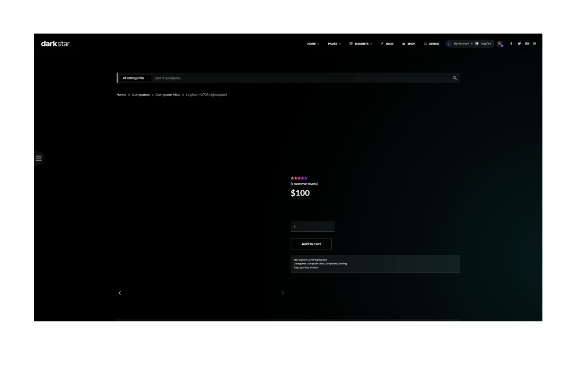Click the Behance icon in the top bar
The width and height of the screenshot is (588, 367).
[528, 43]
